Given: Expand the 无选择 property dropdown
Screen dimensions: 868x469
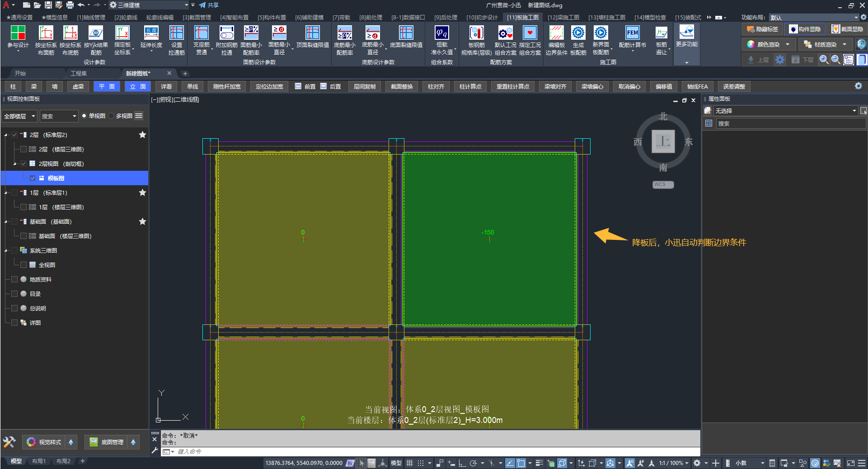Looking at the screenshot, I should [854, 111].
